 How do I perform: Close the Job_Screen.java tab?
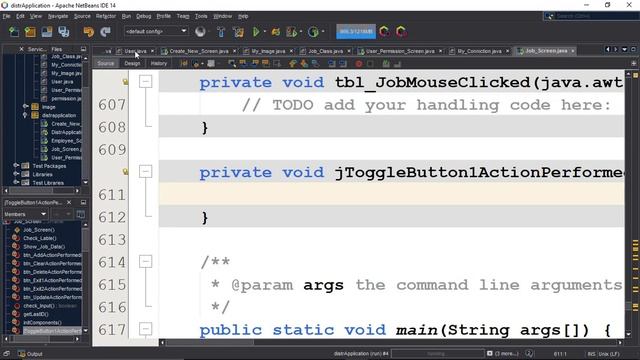[573, 51]
